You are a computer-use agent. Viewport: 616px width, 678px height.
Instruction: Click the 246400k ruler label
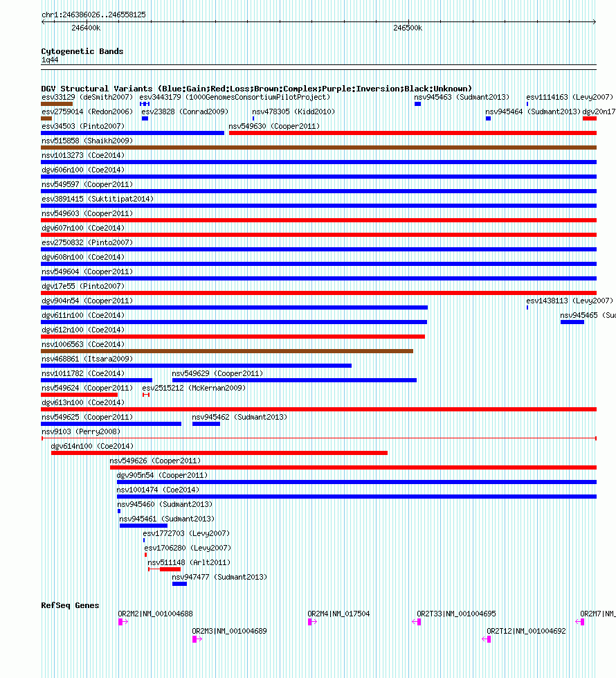[86, 28]
